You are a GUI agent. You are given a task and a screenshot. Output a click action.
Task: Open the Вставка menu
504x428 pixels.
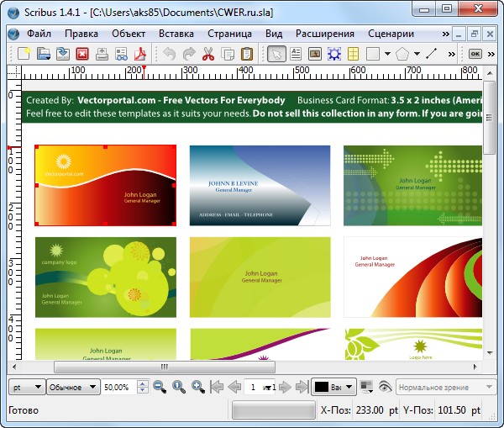tap(176, 34)
